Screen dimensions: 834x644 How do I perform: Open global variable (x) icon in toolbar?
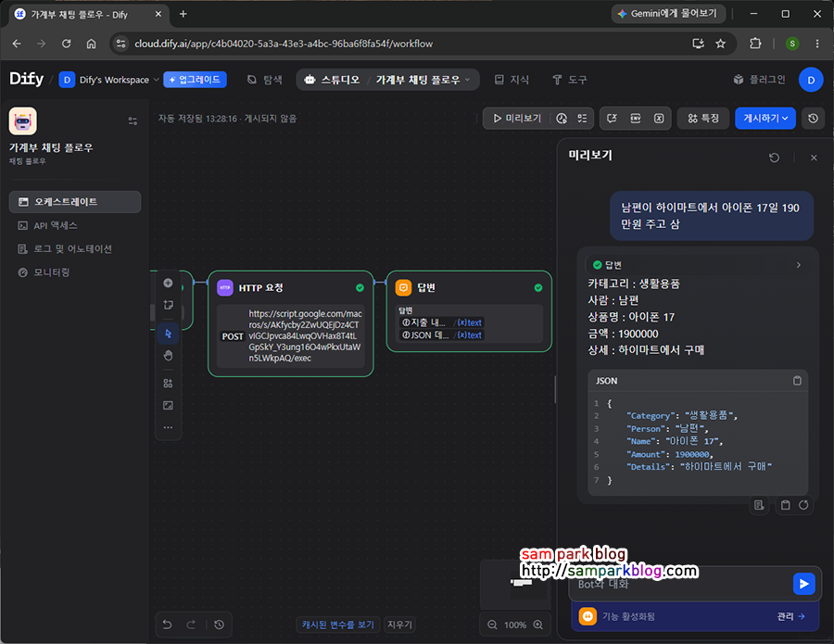tap(659, 118)
